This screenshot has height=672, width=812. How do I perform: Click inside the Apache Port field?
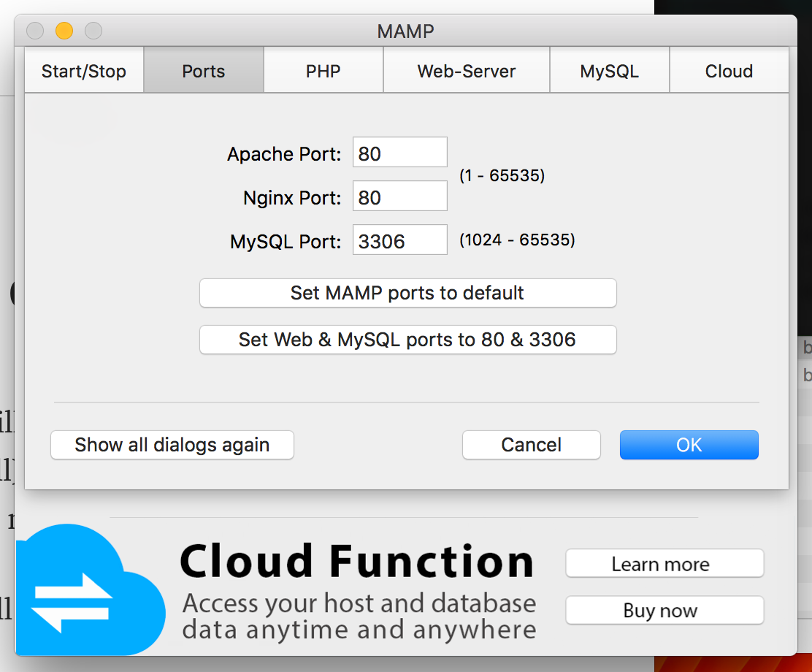point(399,152)
